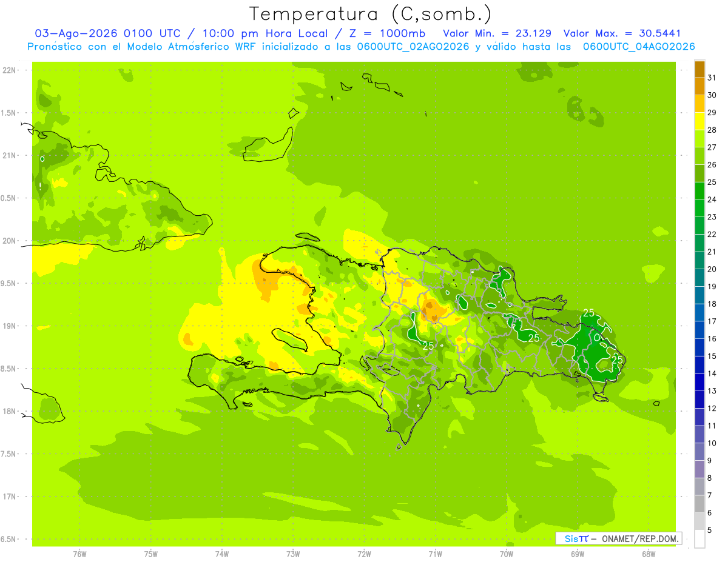Click the clipped '6.5N' latitude label

pyautogui.click(x=9, y=540)
